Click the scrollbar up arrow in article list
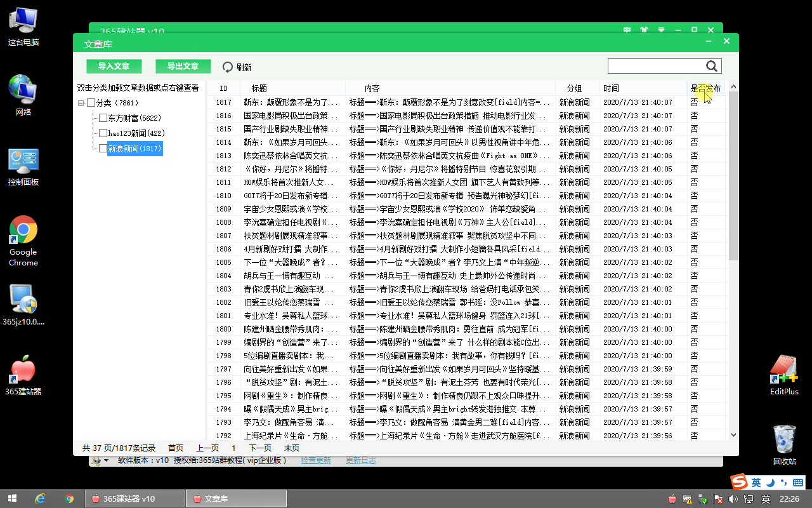Screen dimensions: 812x508 click(x=734, y=86)
